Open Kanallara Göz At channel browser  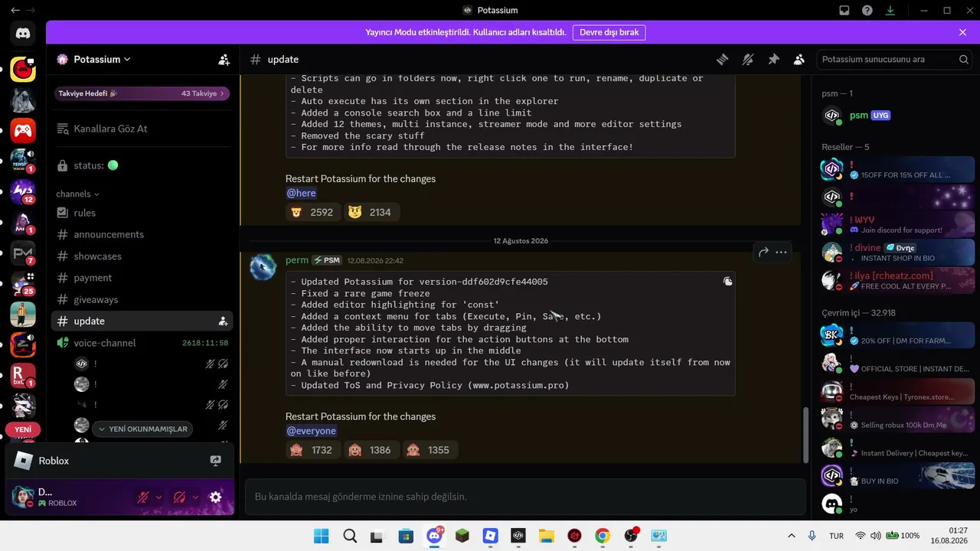click(142, 129)
